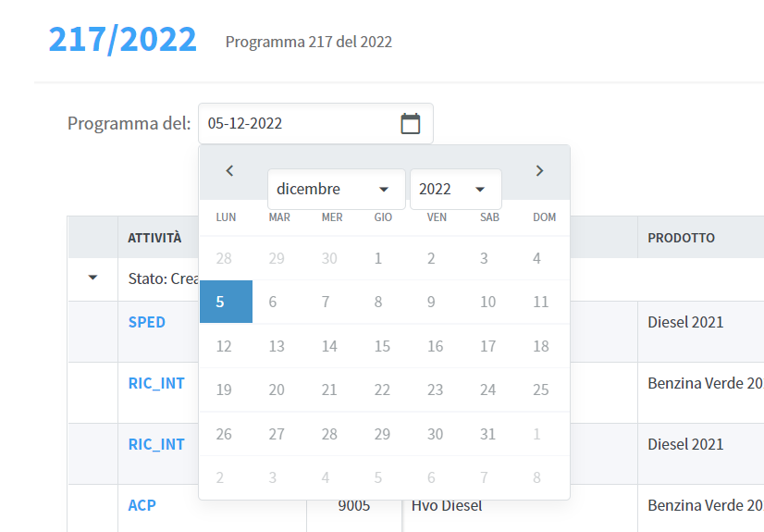Select December 11 in calendar

(x=543, y=302)
